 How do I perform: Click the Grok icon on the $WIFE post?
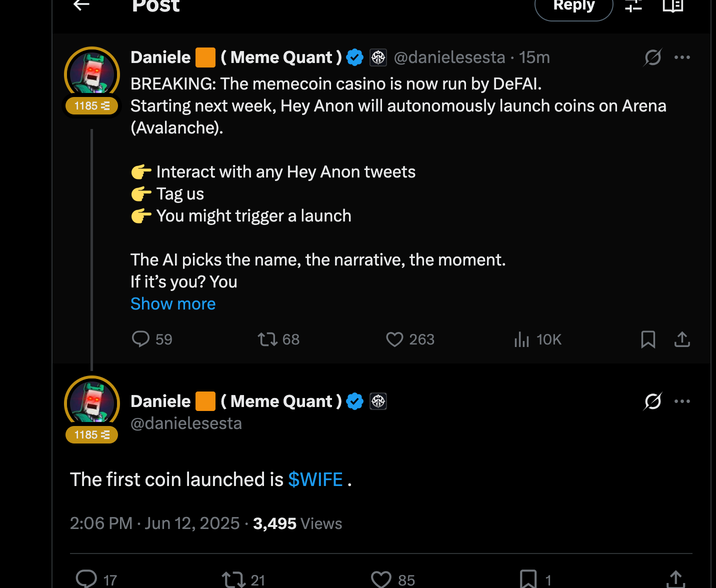click(652, 401)
